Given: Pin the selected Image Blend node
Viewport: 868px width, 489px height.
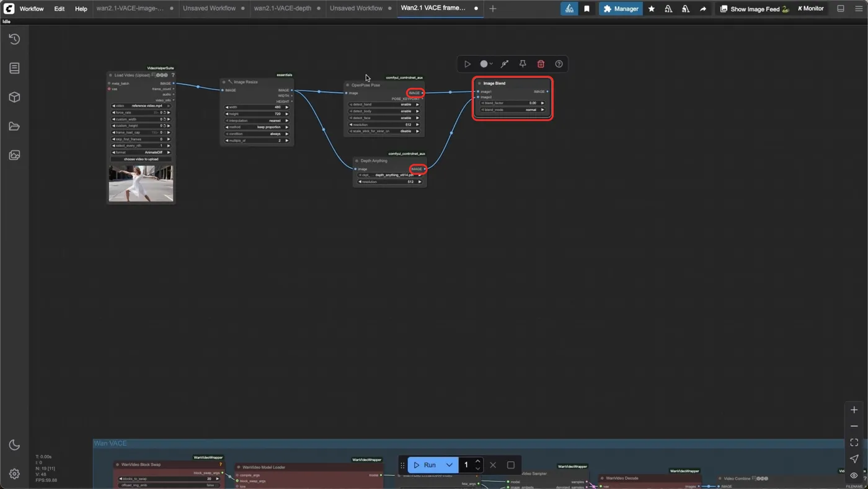Looking at the screenshot, I should (523, 64).
